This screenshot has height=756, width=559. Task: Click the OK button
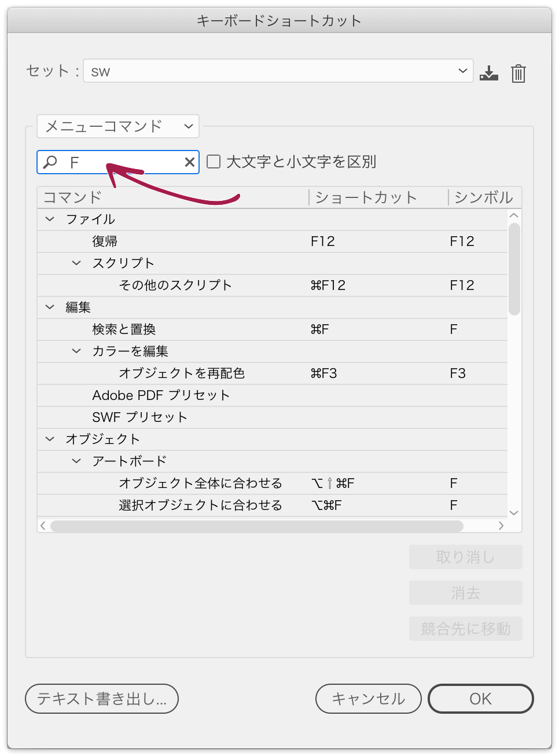(480, 699)
